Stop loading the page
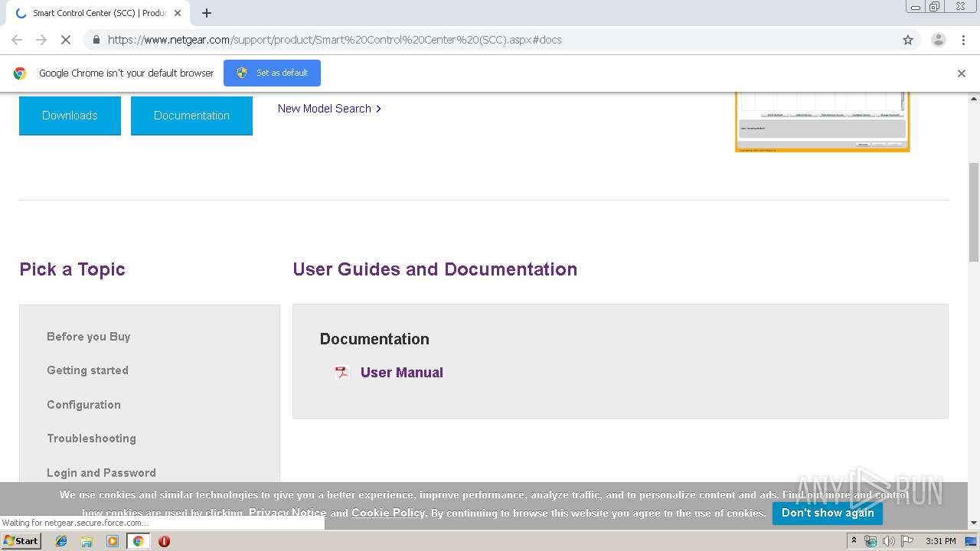Viewport: 980px width, 551px height. click(66, 40)
